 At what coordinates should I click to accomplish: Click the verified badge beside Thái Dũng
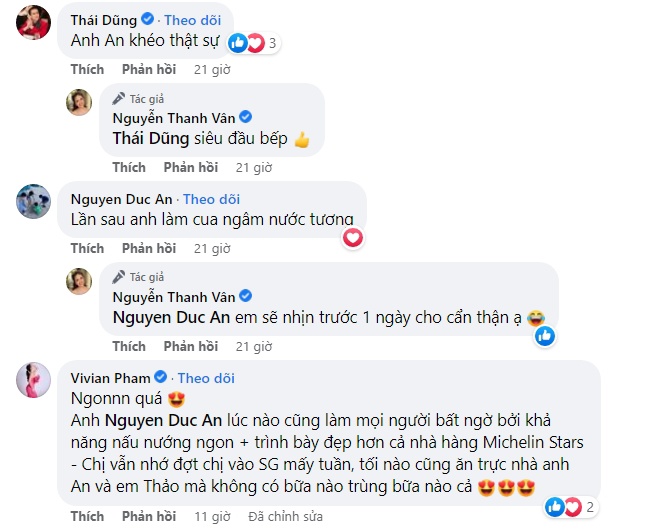147,19
